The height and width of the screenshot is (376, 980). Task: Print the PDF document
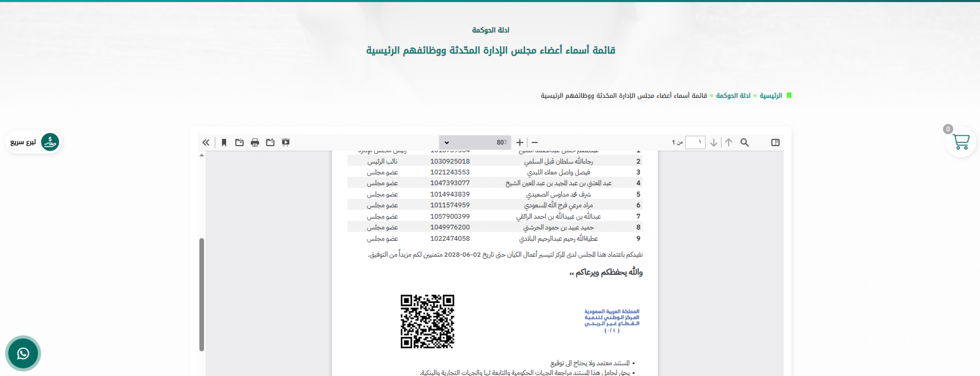pyautogui.click(x=255, y=142)
